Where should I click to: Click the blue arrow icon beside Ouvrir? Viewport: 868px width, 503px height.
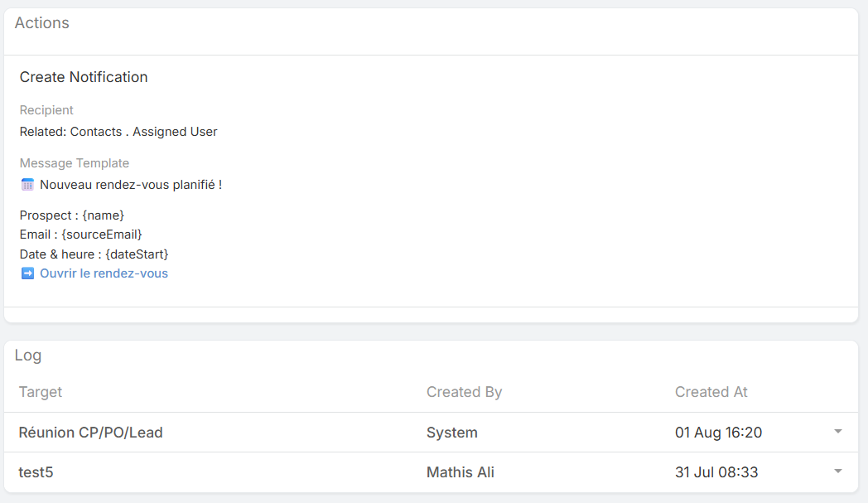(x=27, y=273)
